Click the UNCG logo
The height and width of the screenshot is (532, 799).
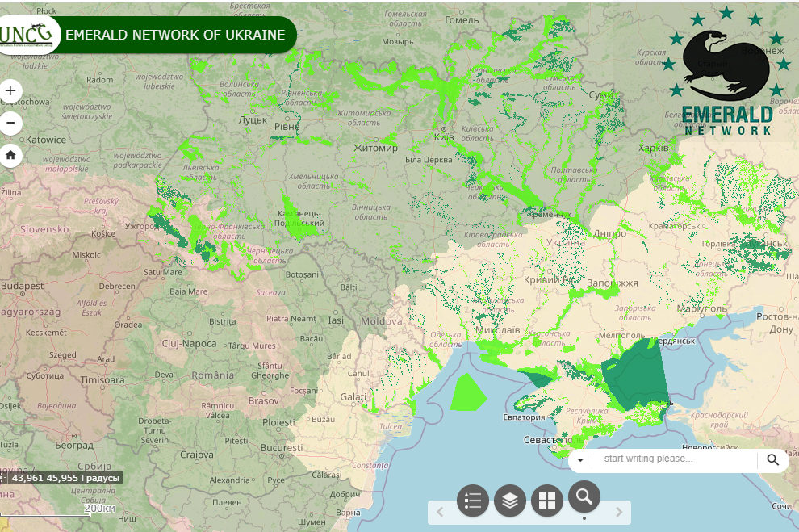coord(27,35)
